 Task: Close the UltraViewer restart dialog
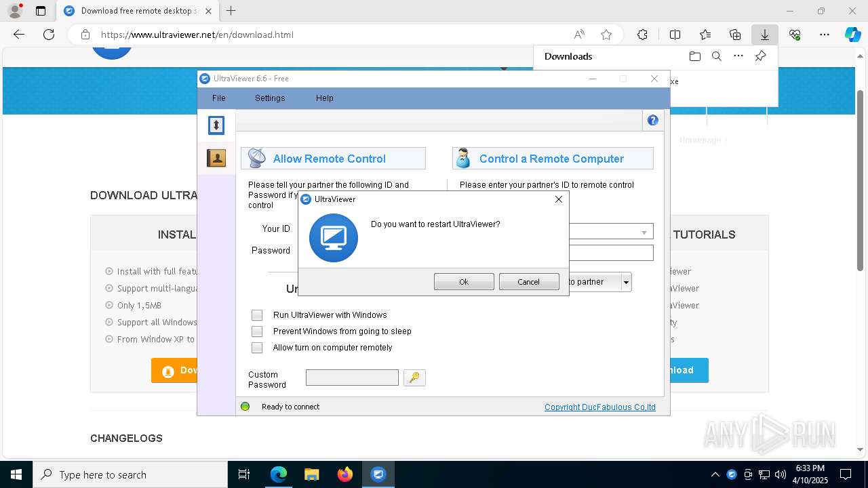559,199
